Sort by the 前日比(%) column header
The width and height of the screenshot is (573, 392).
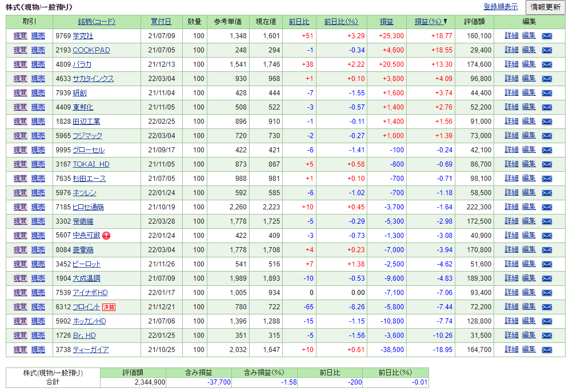341,22
